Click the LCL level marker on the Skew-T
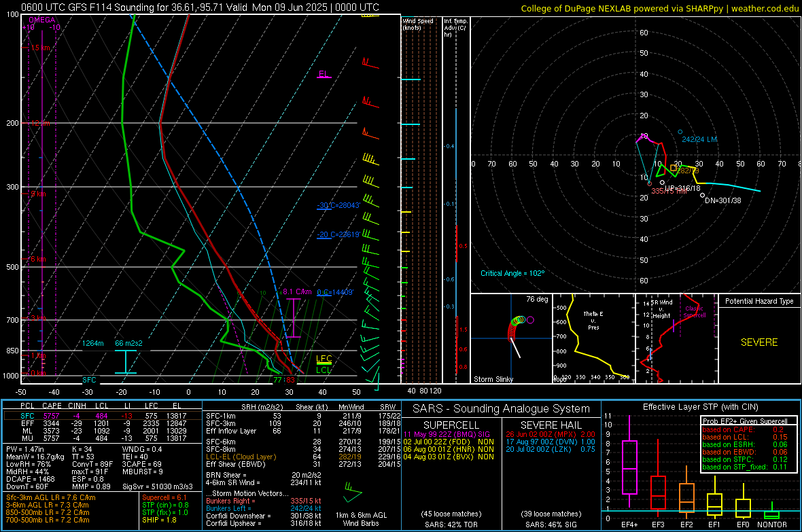The width and height of the screenshot is (802, 532). click(324, 370)
